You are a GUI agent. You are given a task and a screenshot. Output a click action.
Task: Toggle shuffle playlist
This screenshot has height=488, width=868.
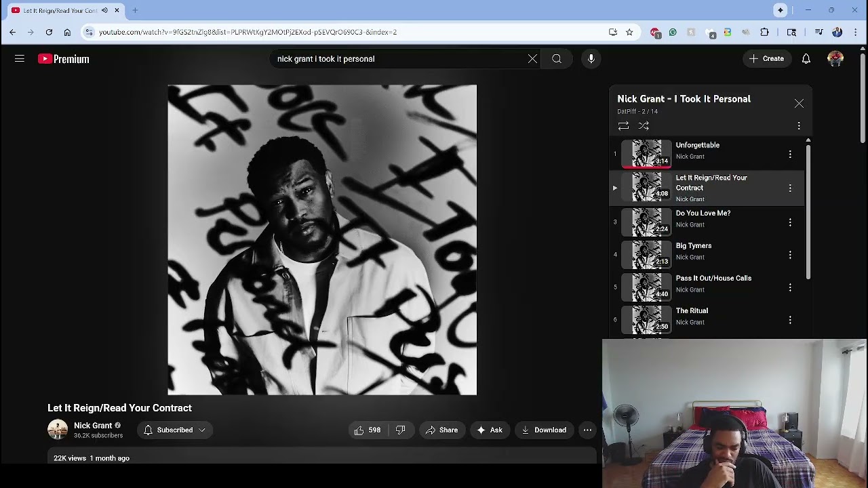tap(644, 126)
